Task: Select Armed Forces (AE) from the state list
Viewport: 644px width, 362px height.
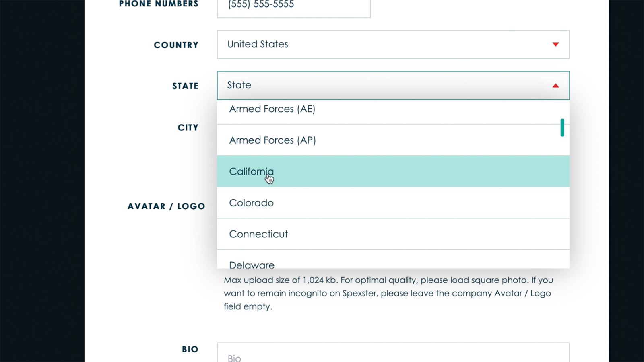Action: 272,109
